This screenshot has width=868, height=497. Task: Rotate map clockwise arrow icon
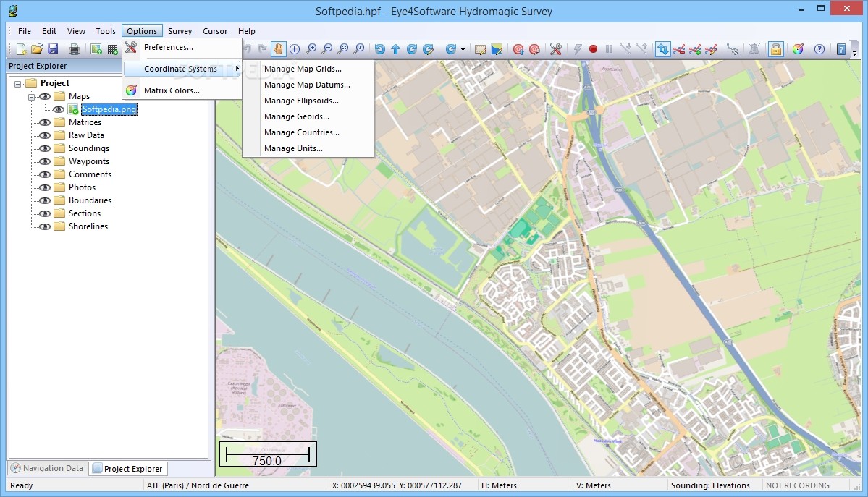click(412, 49)
